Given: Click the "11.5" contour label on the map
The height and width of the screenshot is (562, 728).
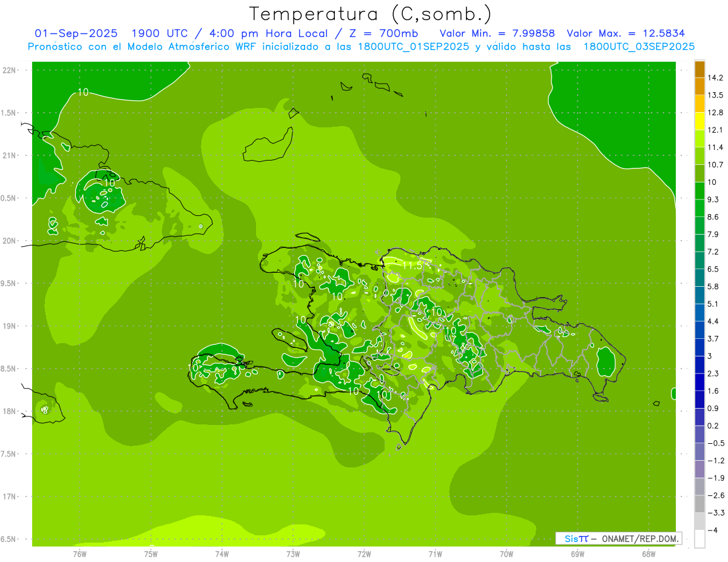Looking at the screenshot, I should pyautogui.click(x=412, y=266).
